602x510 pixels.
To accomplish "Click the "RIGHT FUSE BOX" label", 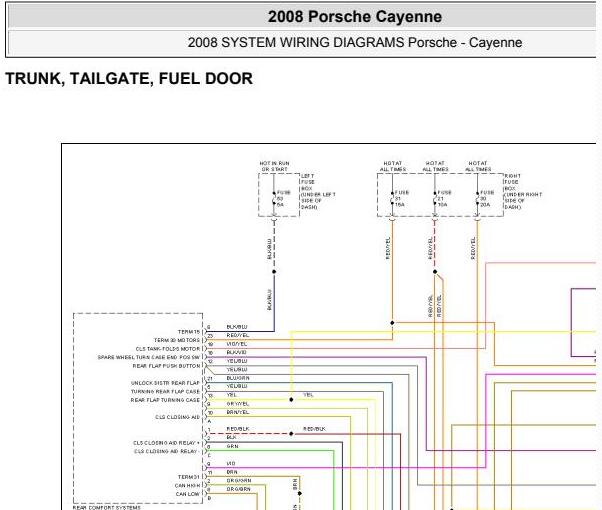I will pyautogui.click(x=513, y=182).
